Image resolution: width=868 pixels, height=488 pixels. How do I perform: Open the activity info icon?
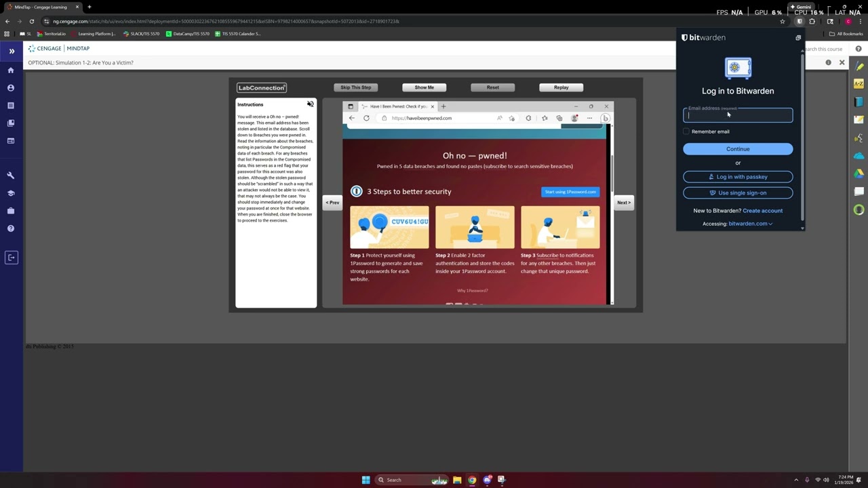click(x=828, y=62)
